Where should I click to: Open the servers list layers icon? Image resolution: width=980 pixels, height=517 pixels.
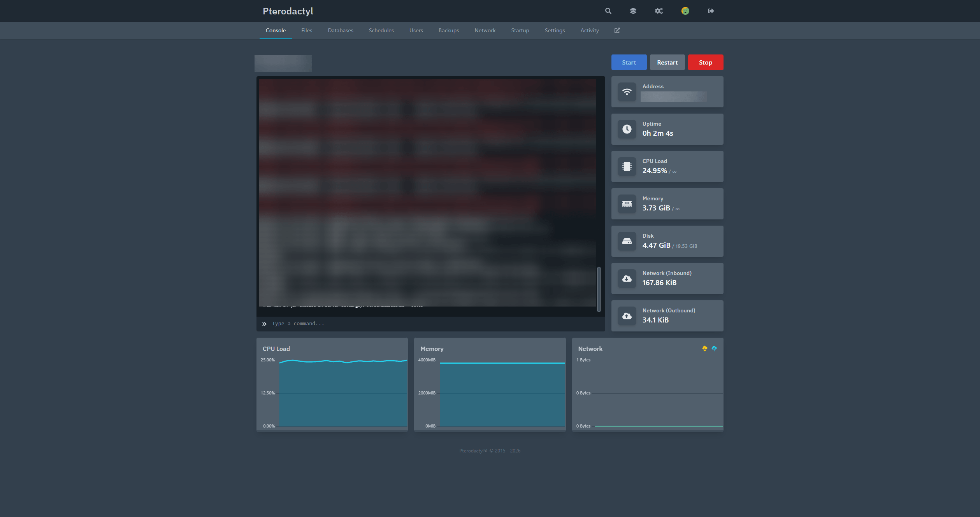pyautogui.click(x=633, y=11)
